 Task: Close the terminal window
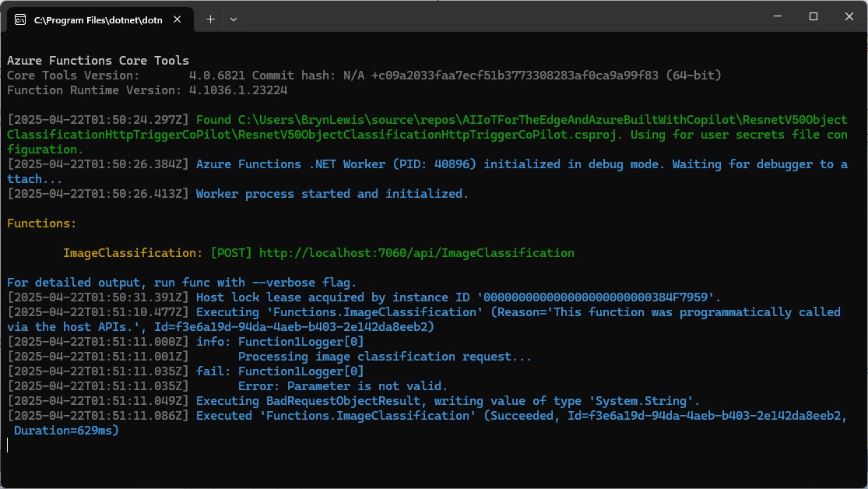pyautogui.click(x=850, y=16)
